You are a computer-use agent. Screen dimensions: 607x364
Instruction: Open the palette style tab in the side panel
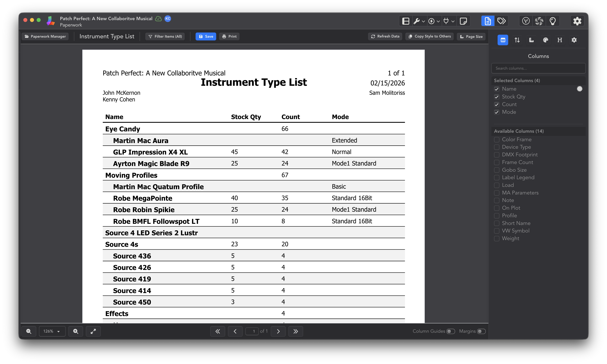[545, 40]
